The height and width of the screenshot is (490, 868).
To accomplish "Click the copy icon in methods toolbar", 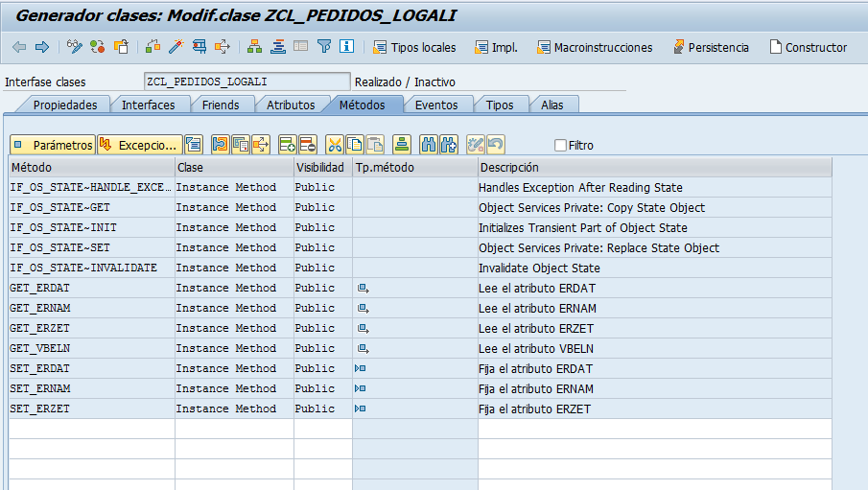I will (354, 145).
